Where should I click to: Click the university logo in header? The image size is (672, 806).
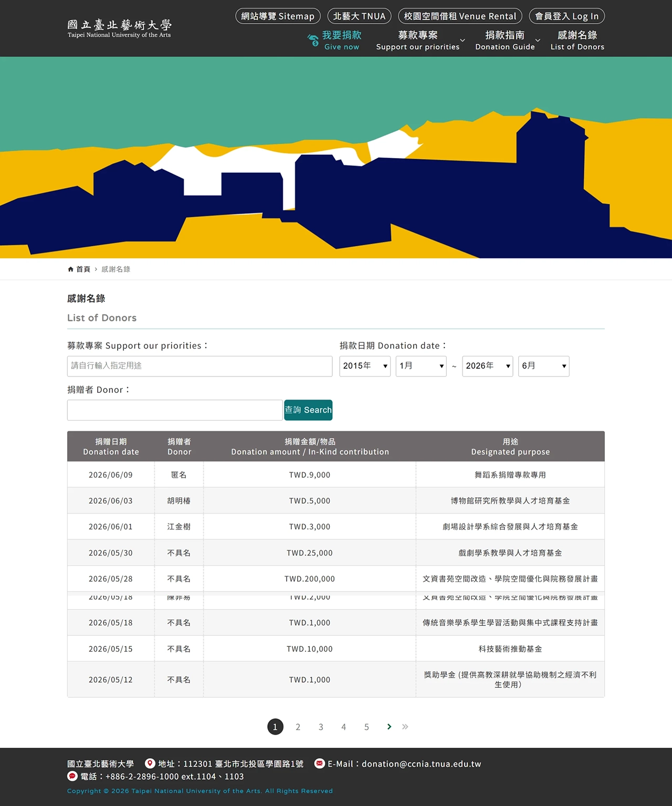click(x=119, y=28)
